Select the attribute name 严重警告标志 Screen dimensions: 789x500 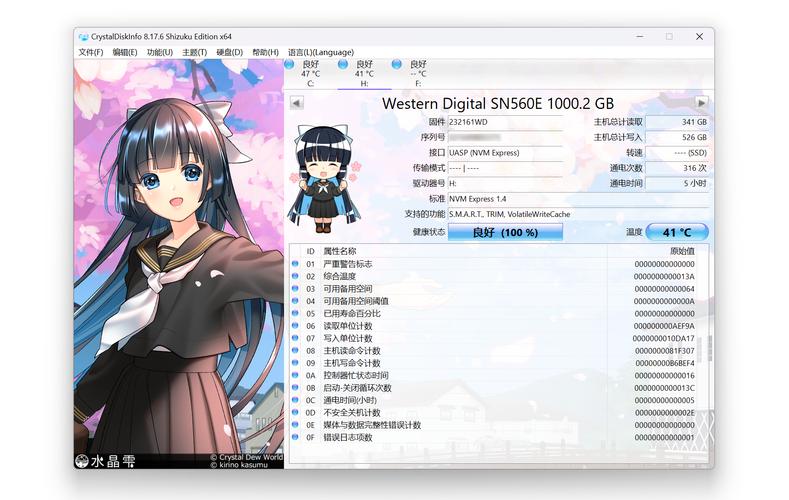click(x=348, y=264)
